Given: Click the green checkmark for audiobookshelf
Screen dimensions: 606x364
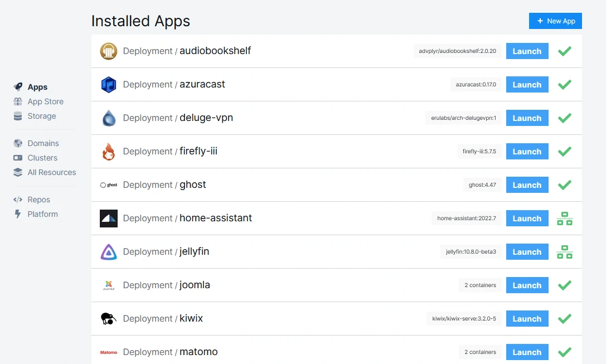Looking at the screenshot, I should (565, 51).
